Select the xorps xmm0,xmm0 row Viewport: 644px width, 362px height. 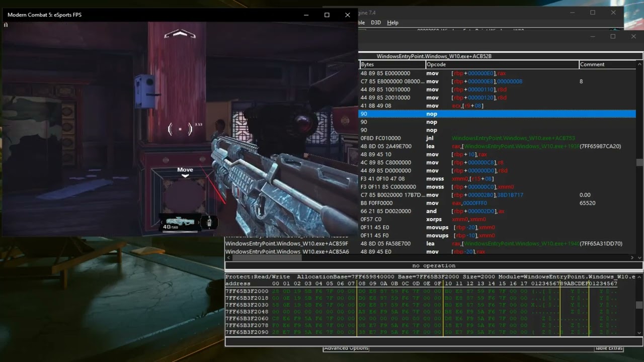click(x=497, y=219)
